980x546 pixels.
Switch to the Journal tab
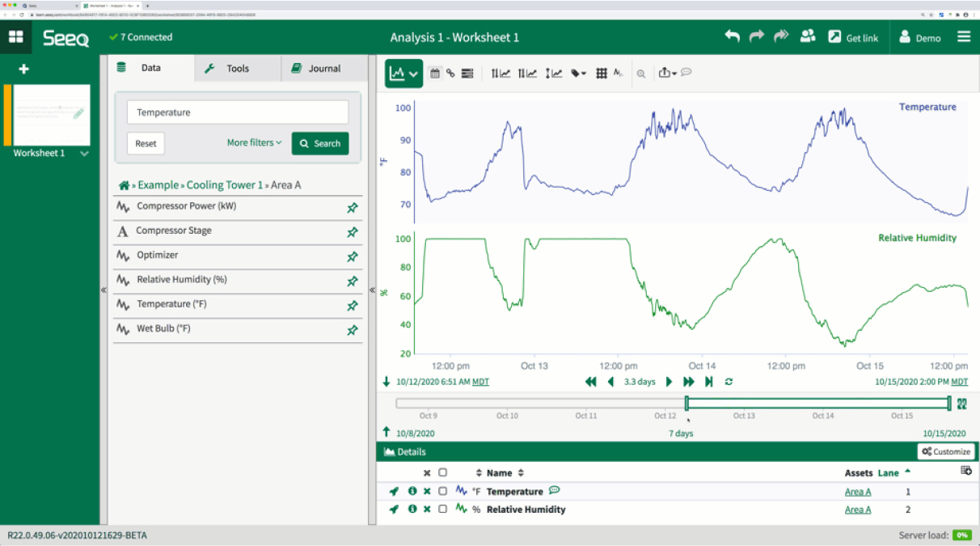point(324,69)
